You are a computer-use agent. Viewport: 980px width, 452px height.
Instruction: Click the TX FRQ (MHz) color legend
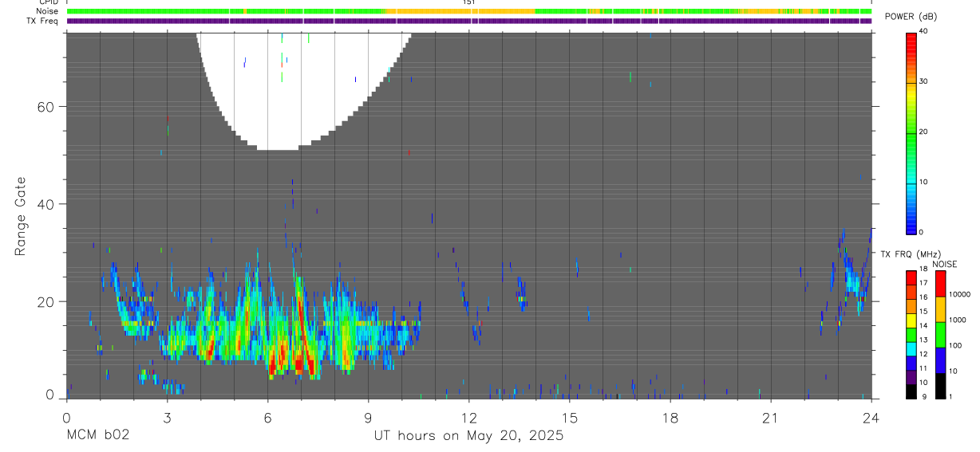tap(911, 333)
